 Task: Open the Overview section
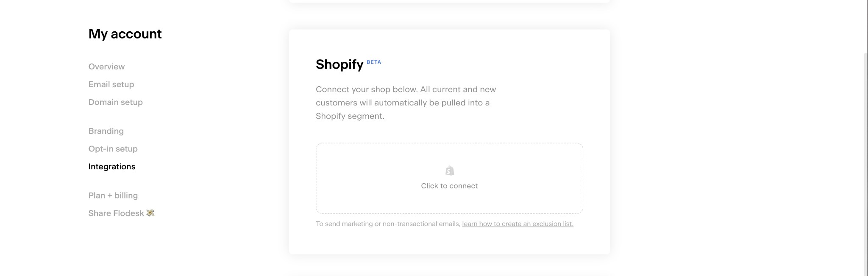[106, 66]
